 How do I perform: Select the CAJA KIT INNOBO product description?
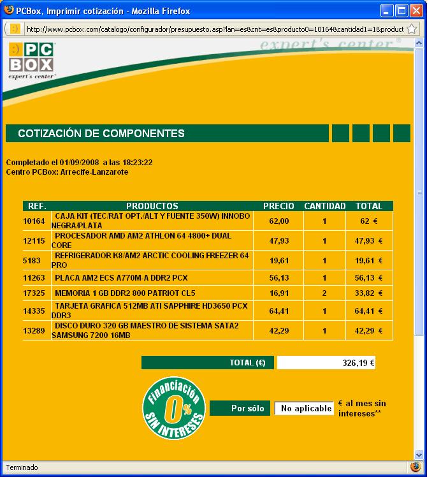(151, 221)
